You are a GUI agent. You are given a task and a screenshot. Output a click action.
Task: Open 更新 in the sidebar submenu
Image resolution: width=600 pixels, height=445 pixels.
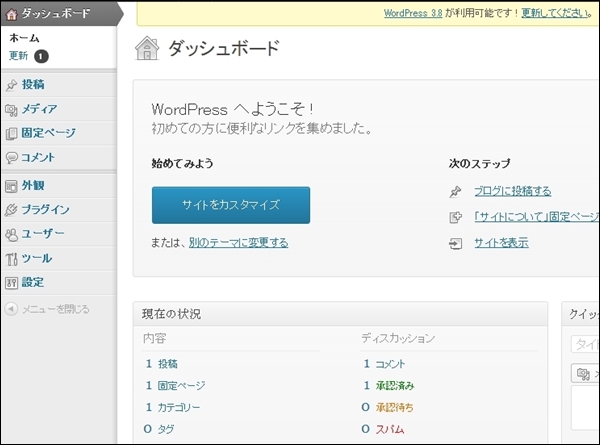18,55
